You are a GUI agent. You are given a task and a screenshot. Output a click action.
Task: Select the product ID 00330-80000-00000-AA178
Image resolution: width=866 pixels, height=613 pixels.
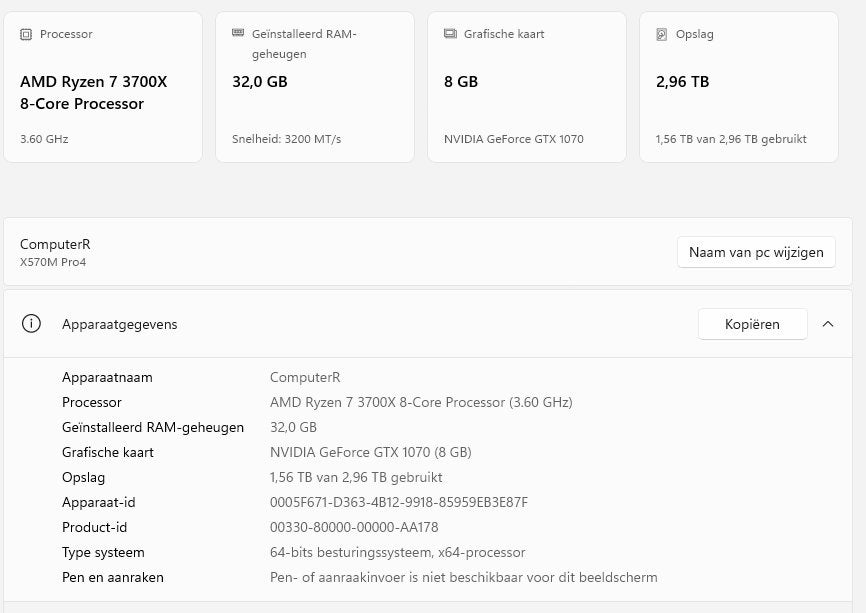click(354, 527)
